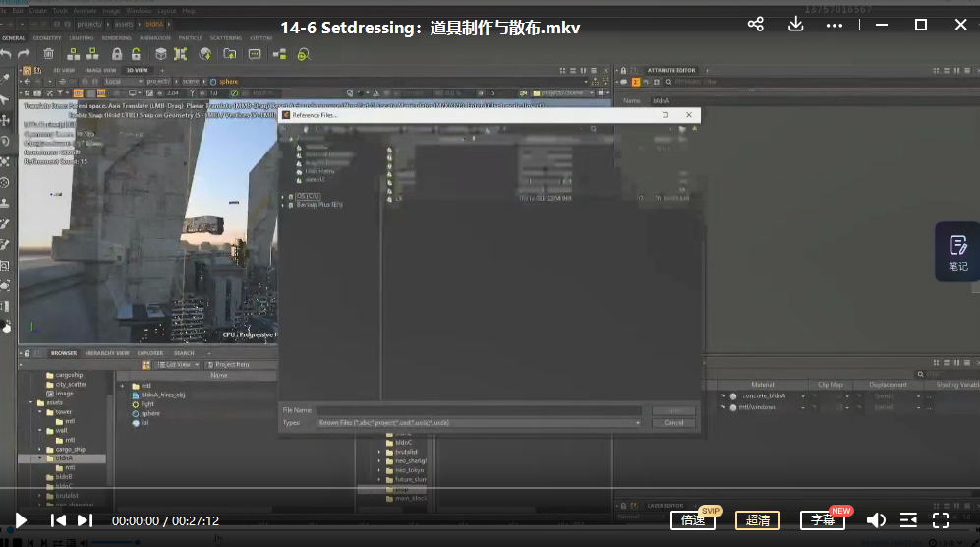This screenshot has width=980, height=547.
Task: Download the video with download icon
Action: [x=796, y=25]
